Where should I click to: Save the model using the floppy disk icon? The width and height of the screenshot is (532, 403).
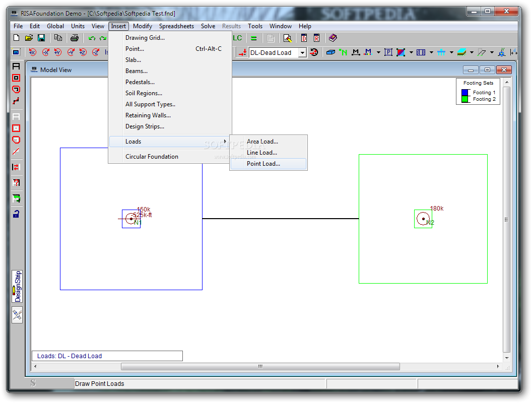click(41, 38)
